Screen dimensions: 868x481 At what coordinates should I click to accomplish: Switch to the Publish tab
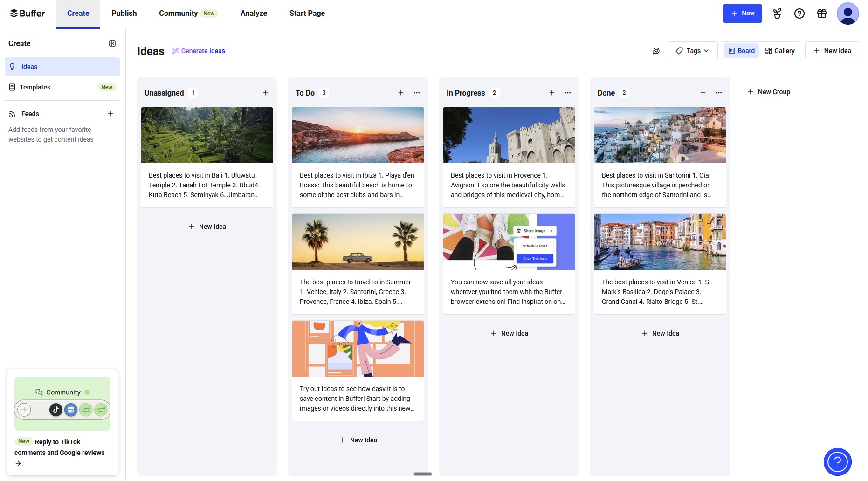124,13
